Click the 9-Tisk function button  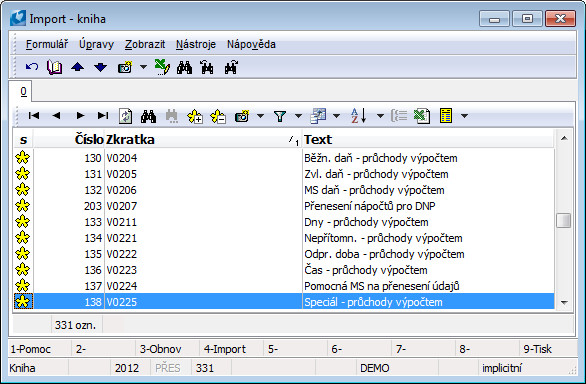(x=549, y=349)
